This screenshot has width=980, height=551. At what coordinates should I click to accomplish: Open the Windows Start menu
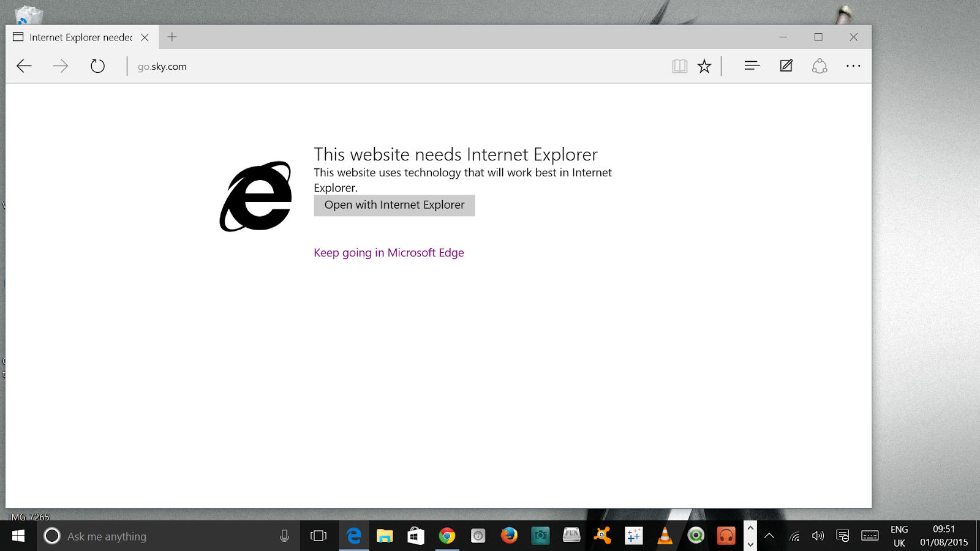coord(18,536)
